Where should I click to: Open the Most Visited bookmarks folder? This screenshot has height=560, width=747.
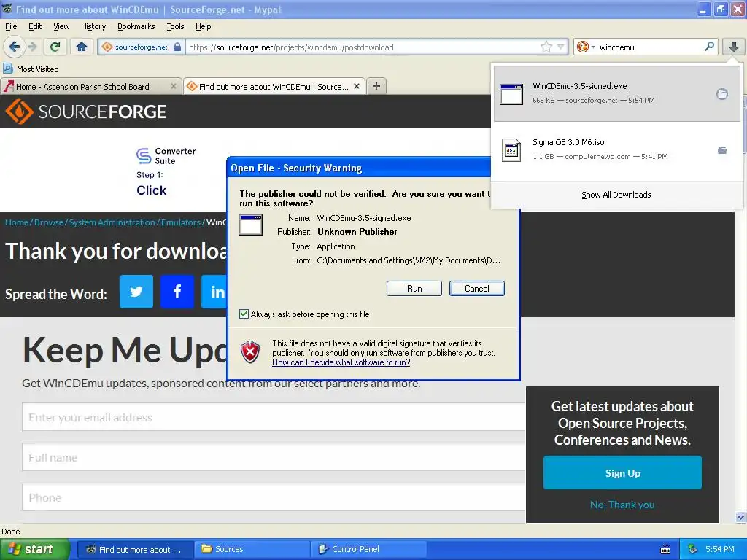pos(31,69)
